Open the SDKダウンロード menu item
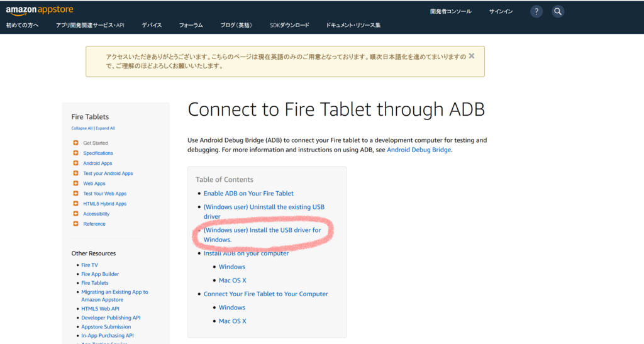 click(289, 25)
